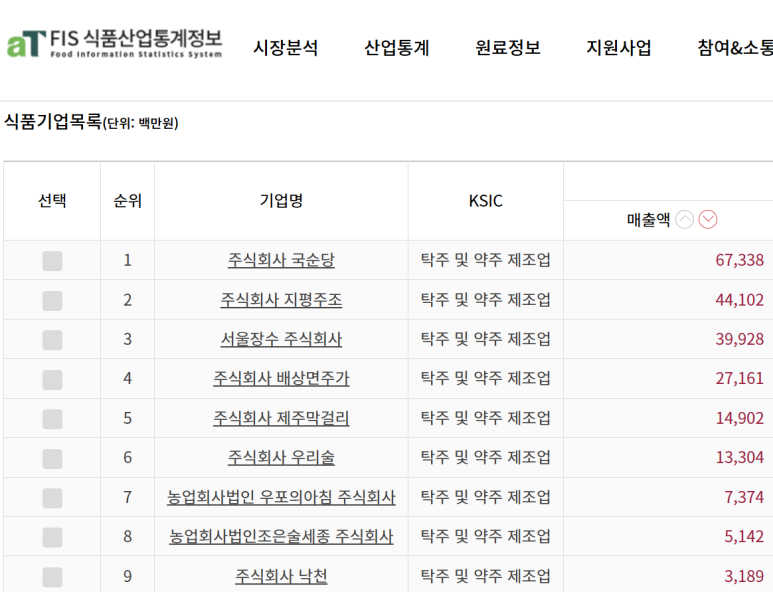Open the 원료정보 menu

(x=508, y=48)
